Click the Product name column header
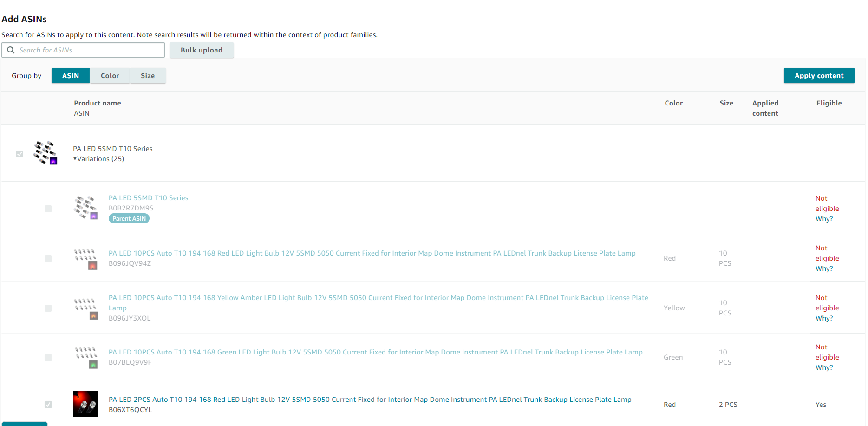Viewport: 868px width, 426px height. coord(98,103)
